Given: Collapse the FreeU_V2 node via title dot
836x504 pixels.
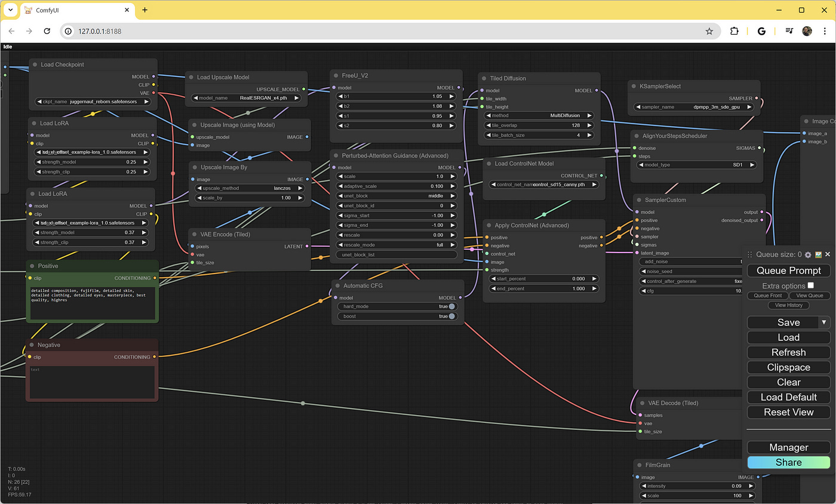Looking at the screenshot, I should pyautogui.click(x=336, y=76).
